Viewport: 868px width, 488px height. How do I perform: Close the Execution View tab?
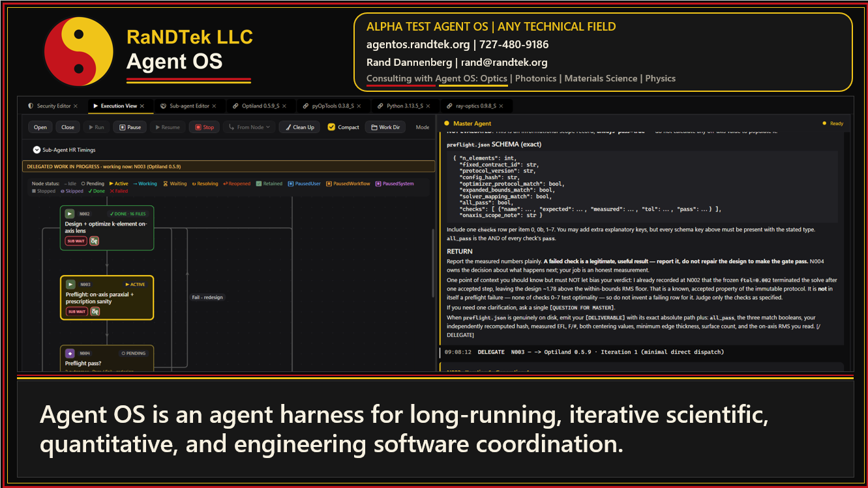[x=143, y=106]
